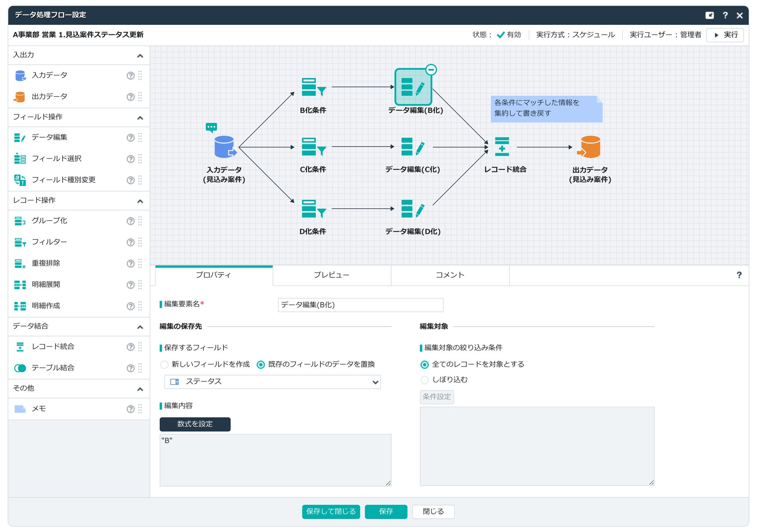
Task: Open the comment bubble above 入力データ node
Action: pos(211,127)
